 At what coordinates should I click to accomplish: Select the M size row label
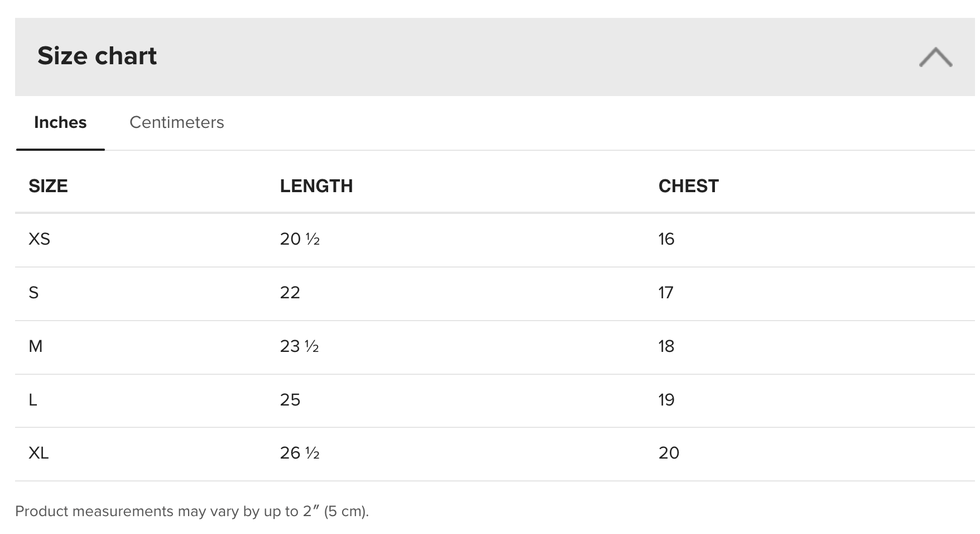click(x=35, y=346)
